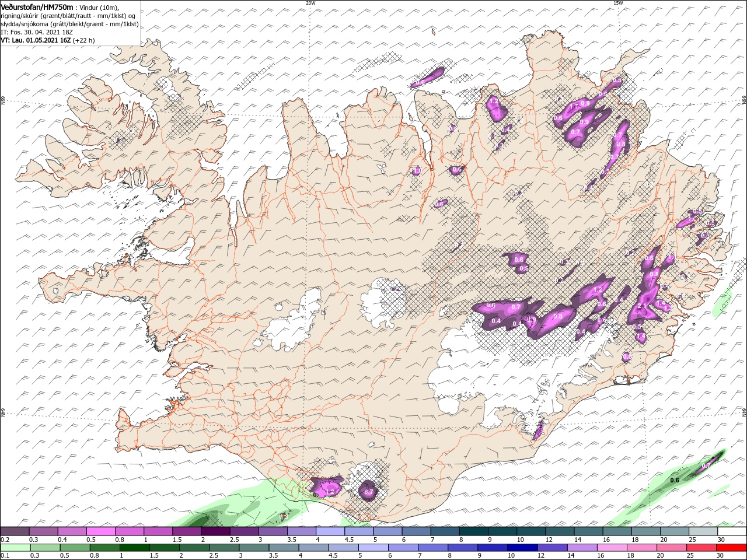
Task: Click the 0.1 label on the rain scale
Action: [x=5, y=556]
